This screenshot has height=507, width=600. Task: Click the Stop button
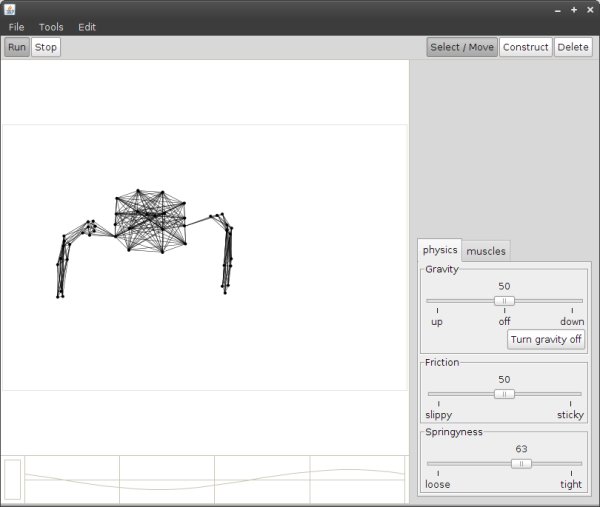(x=46, y=47)
